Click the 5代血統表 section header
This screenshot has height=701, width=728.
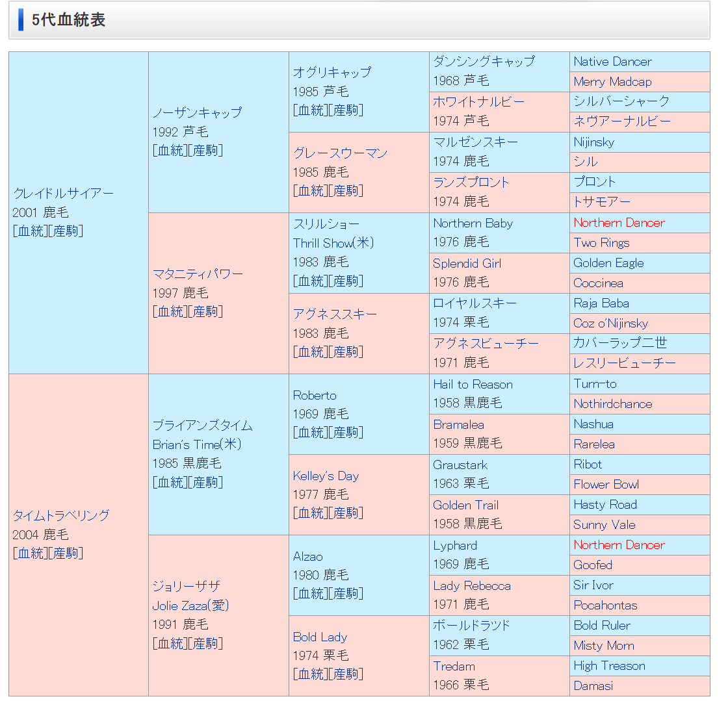[68, 20]
